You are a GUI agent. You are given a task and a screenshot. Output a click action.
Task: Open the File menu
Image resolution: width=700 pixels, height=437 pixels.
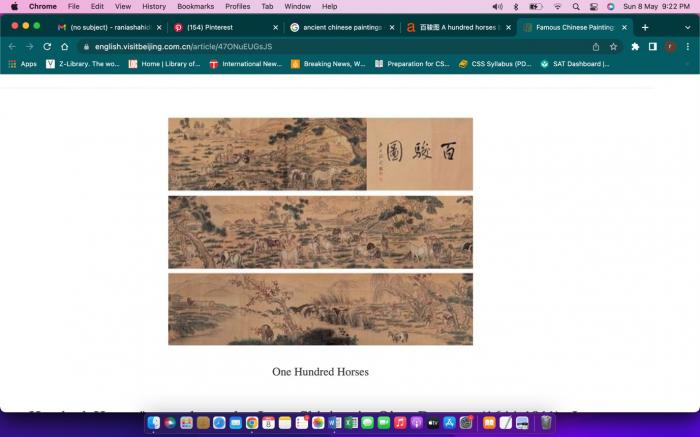[74, 6]
